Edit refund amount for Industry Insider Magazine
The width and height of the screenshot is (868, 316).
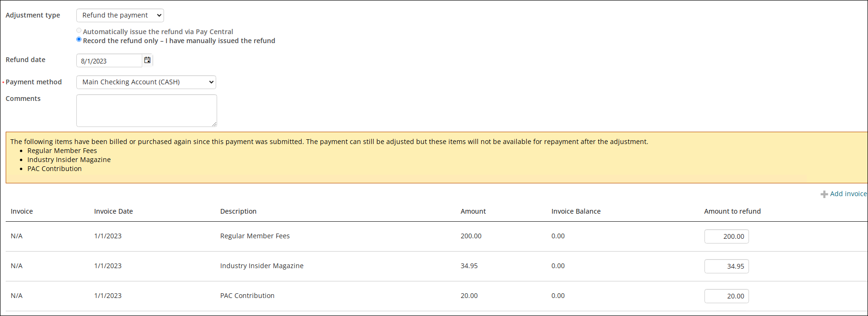tap(726, 266)
